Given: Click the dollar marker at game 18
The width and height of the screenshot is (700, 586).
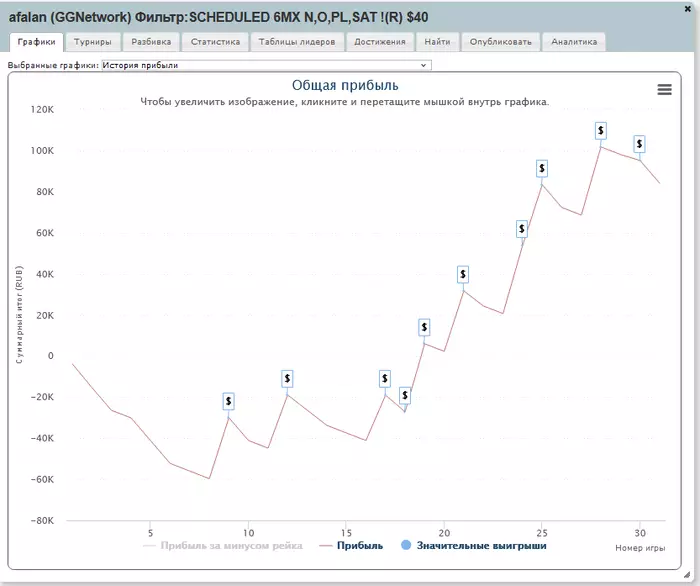Looking at the screenshot, I should pyautogui.click(x=405, y=395).
